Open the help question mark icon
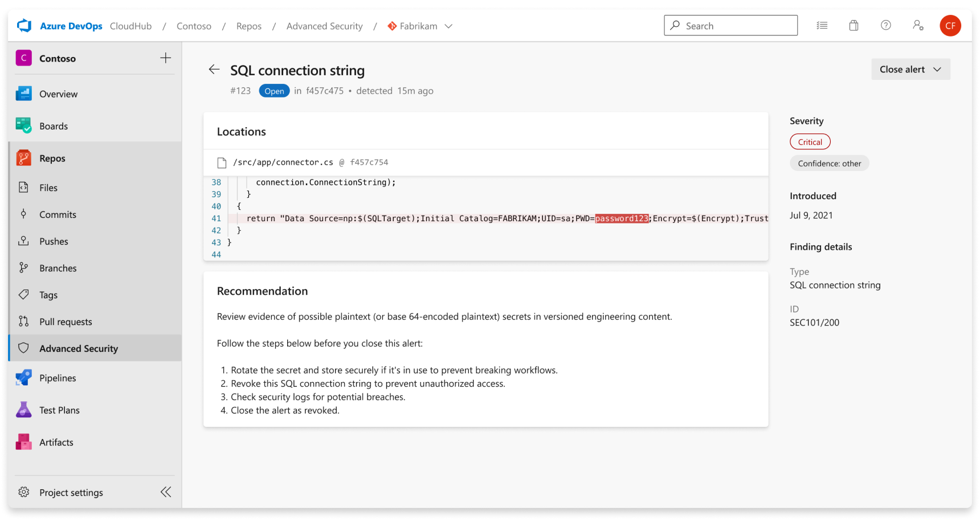 click(885, 25)
